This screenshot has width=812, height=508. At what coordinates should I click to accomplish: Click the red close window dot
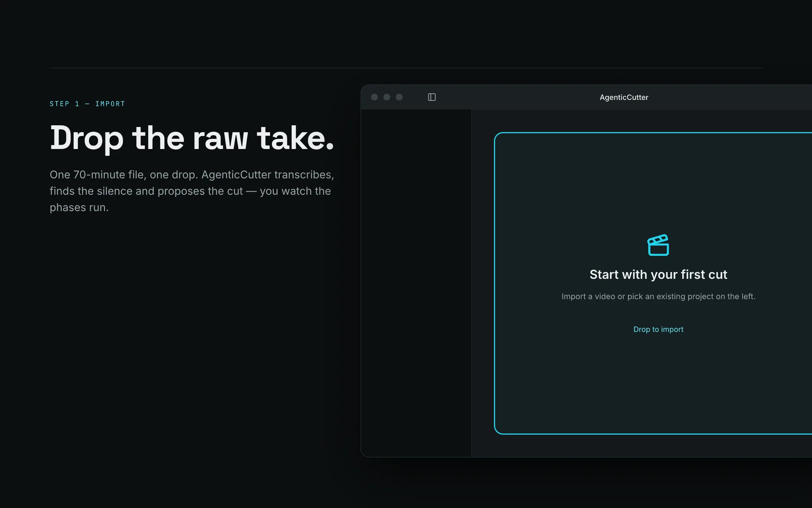[374, 97]
